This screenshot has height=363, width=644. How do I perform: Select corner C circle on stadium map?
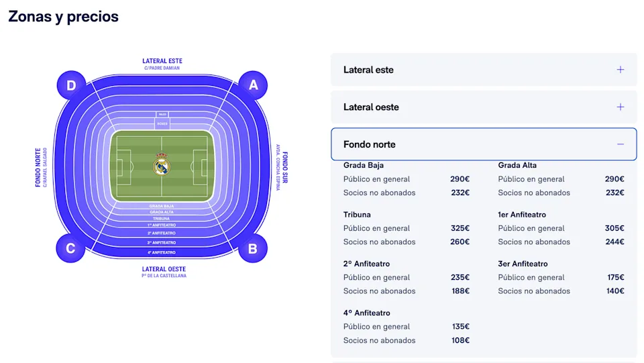[70, 249]
